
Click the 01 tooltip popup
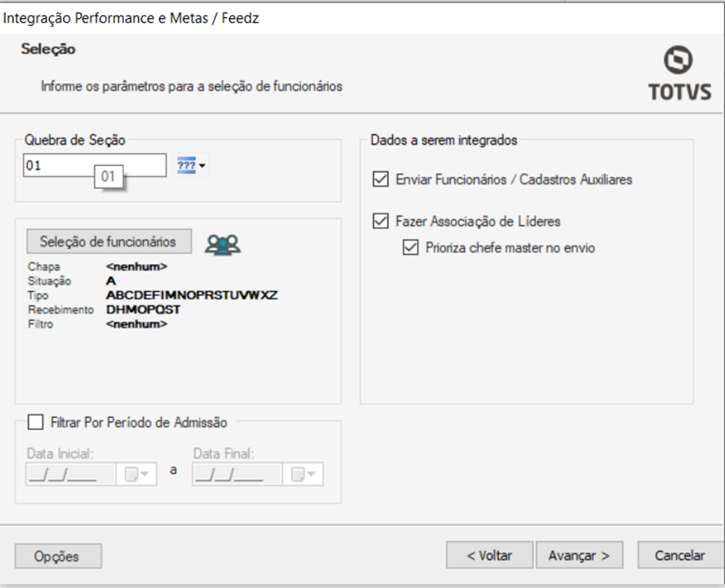tap(109, 176)
